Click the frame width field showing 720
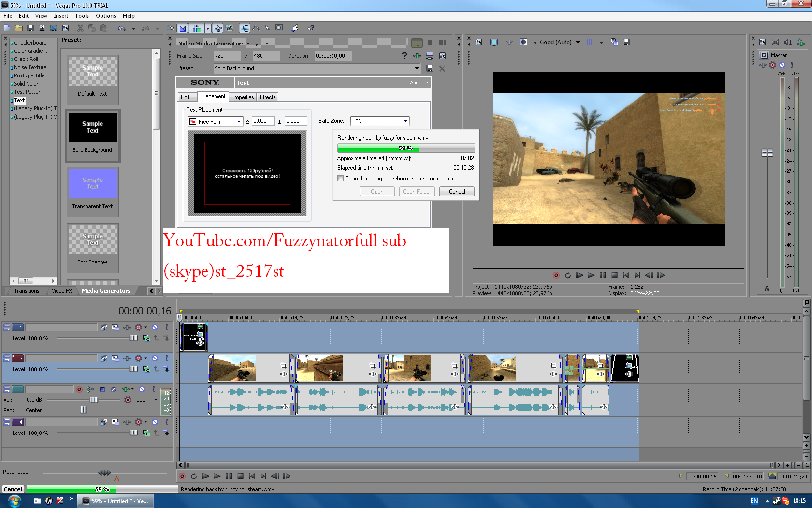The image size is (812, 508). tap(227, 56)
